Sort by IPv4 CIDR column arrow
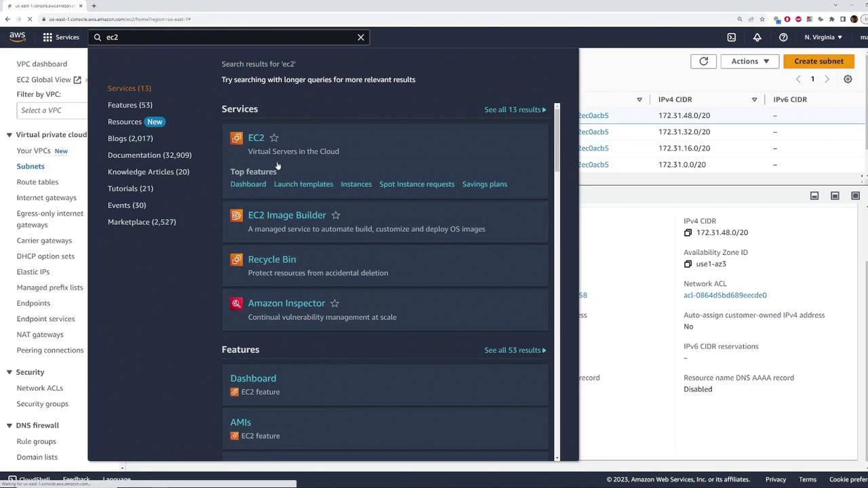The width and height of the screenshot is (868, 488). pyautogui.click(x=754, y=100)
